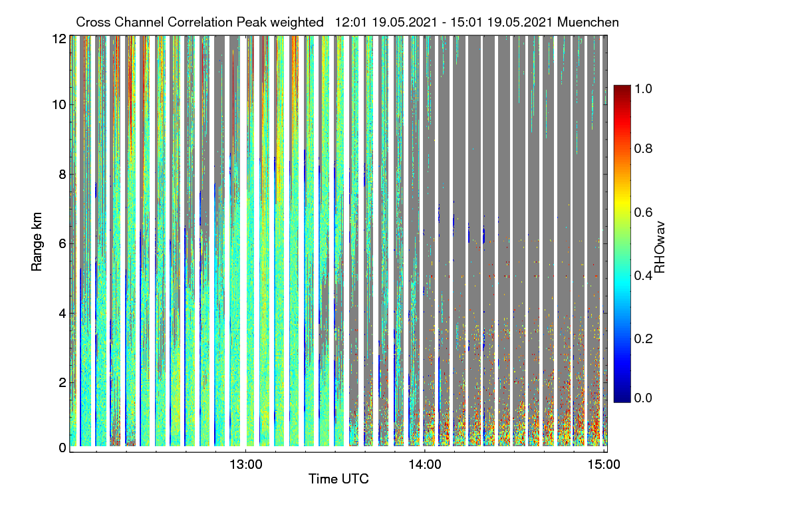Click the '15:00' time axis label
The height and width of the screenshot is (532, 798).
pyautogui.click(x=604, y=465)
